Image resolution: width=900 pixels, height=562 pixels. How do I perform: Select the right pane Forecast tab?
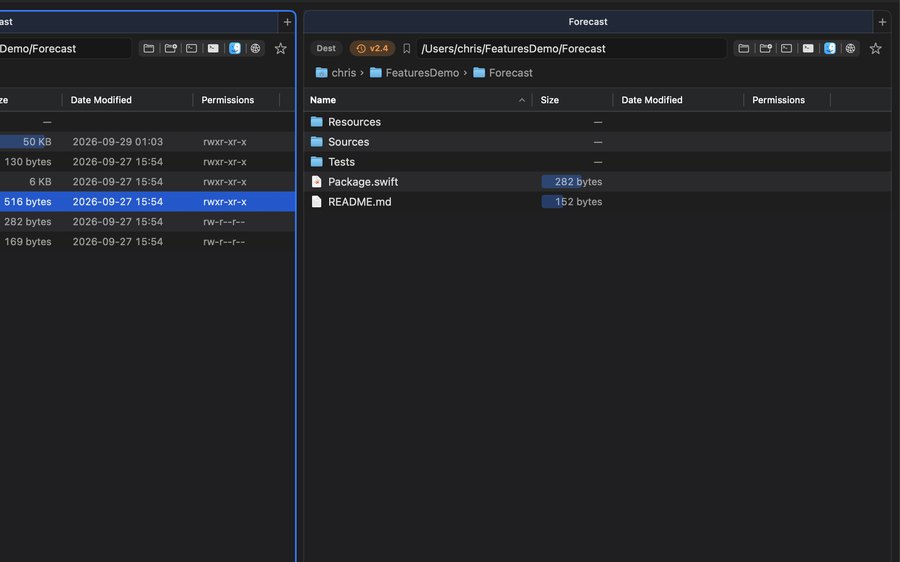(588, 22)
